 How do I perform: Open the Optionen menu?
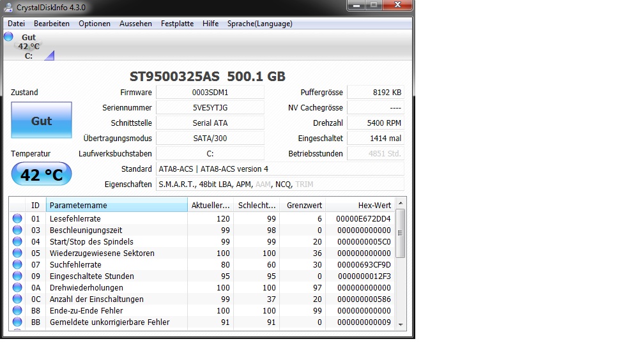95,24
